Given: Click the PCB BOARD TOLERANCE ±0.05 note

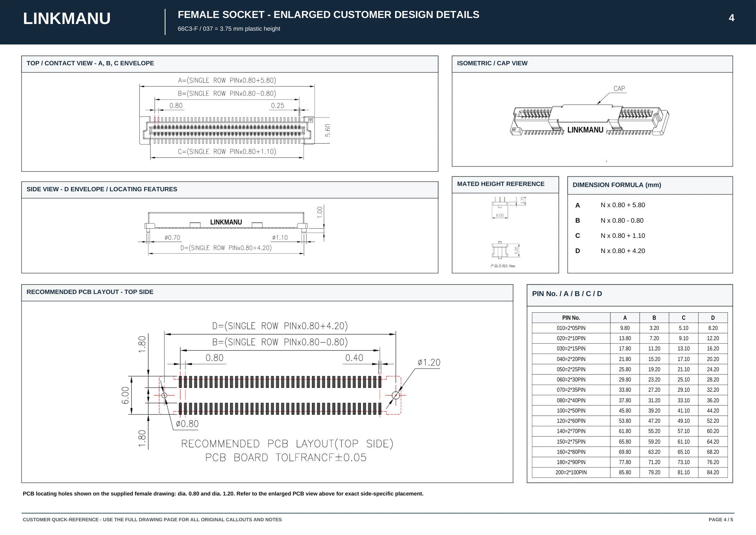Looking at the screenshot, I should (x=286, y=458).
